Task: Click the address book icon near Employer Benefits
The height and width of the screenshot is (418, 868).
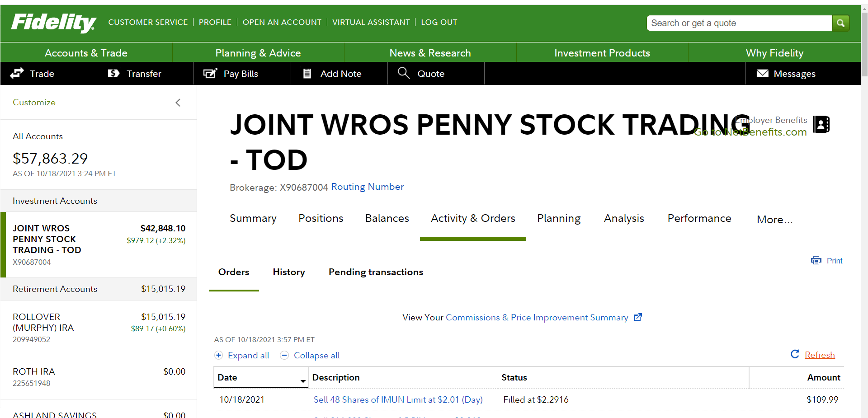Action: point(821,124)
